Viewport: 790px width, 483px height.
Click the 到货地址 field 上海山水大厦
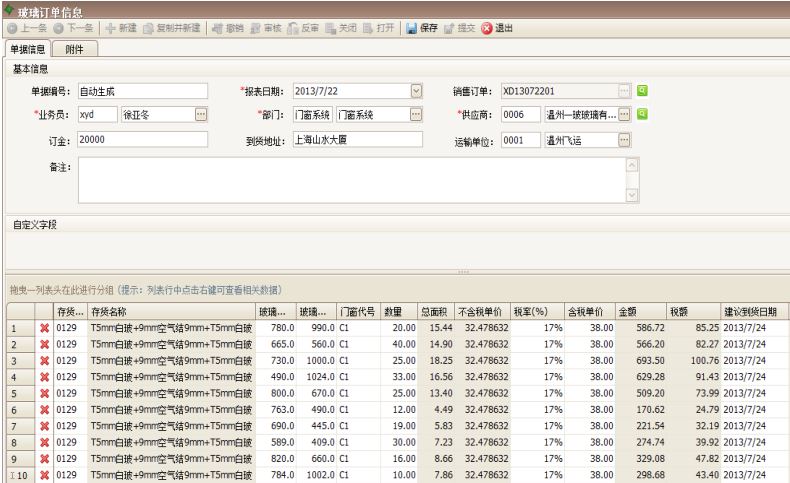click(x=358, y=140)
